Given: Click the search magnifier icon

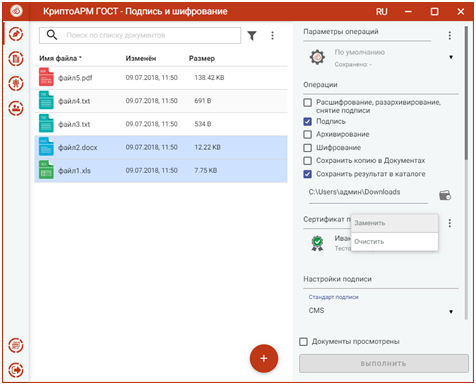Looking at the screenshot, I should (x=52, y=35).
